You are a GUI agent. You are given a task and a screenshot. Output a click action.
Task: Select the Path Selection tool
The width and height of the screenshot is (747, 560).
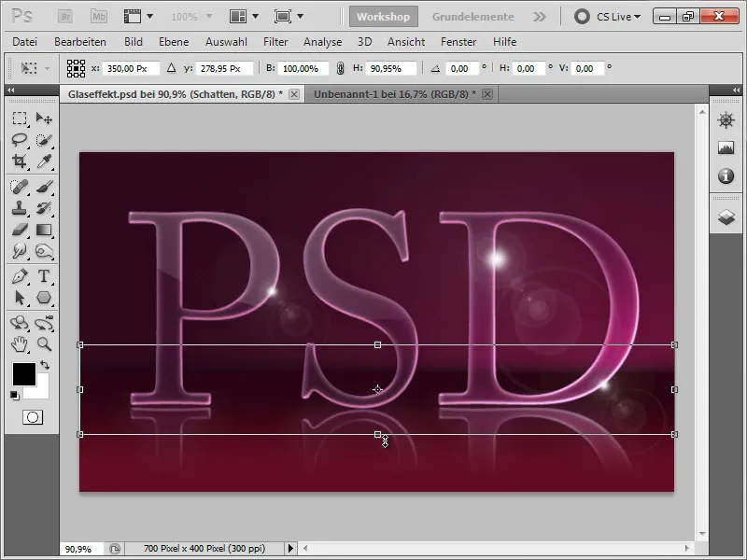pyautogui.click(x=20, y=298)
